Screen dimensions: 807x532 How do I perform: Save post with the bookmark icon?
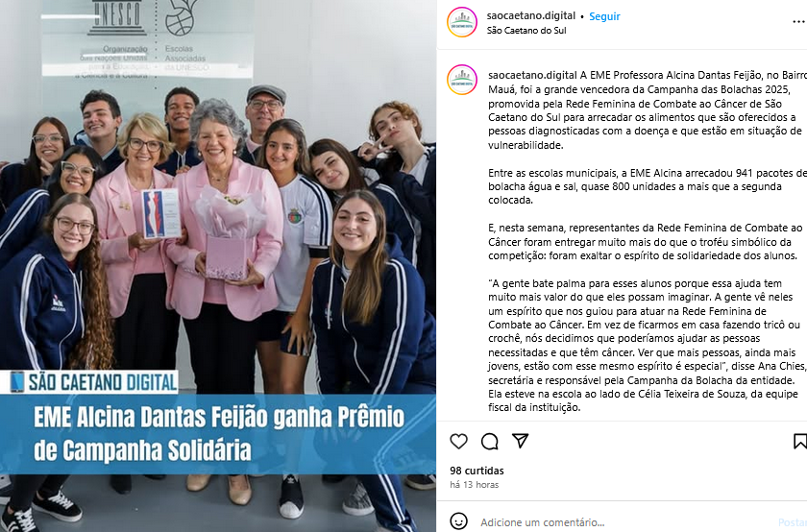[799, 442]
